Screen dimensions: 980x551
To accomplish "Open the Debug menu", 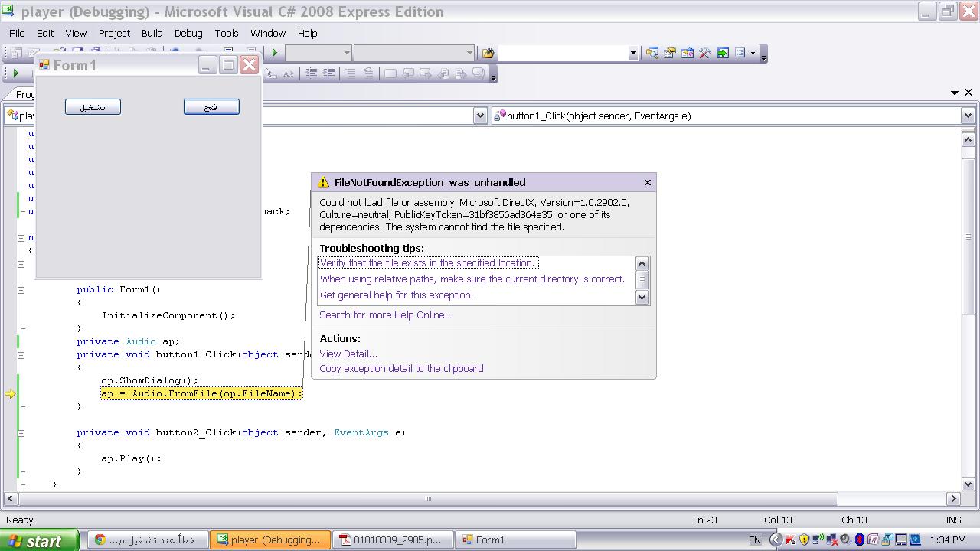I will click(x=188, y=33).
